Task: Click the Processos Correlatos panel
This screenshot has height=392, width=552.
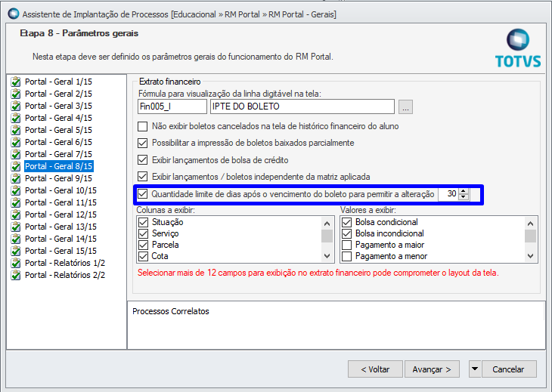Action: tap(336, 326)
